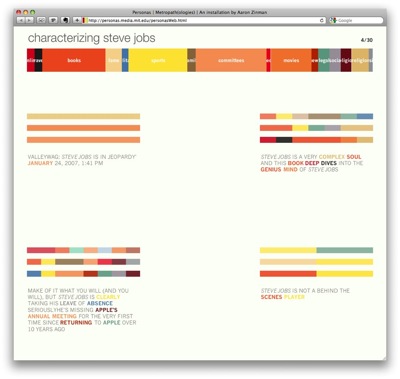This screenshot has width=400, height=379.
Task: Click the red word 'RETURNING'
Action: (76, 323)
